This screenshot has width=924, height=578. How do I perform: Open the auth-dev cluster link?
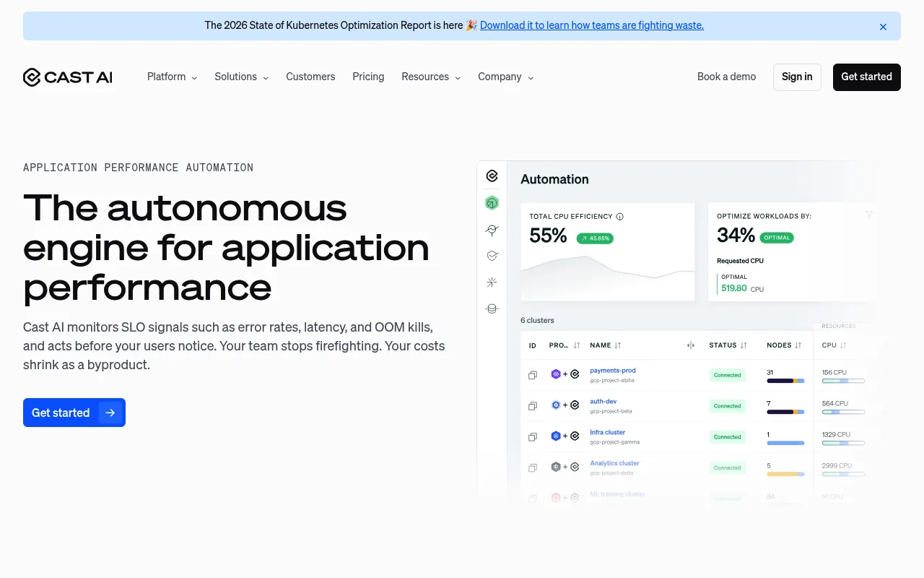coord(603,402)
